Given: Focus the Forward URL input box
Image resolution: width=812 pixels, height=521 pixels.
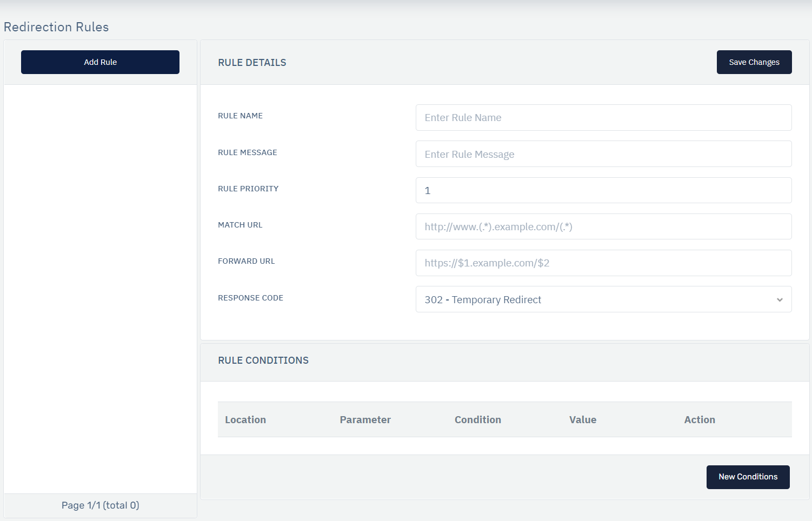Looking at the screenshot, I should 603,263.
